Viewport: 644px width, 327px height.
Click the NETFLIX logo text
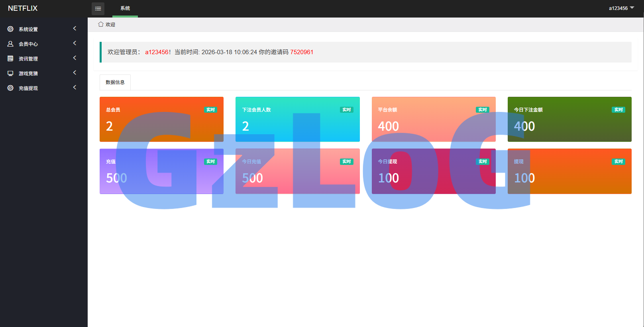click(23, 8)
